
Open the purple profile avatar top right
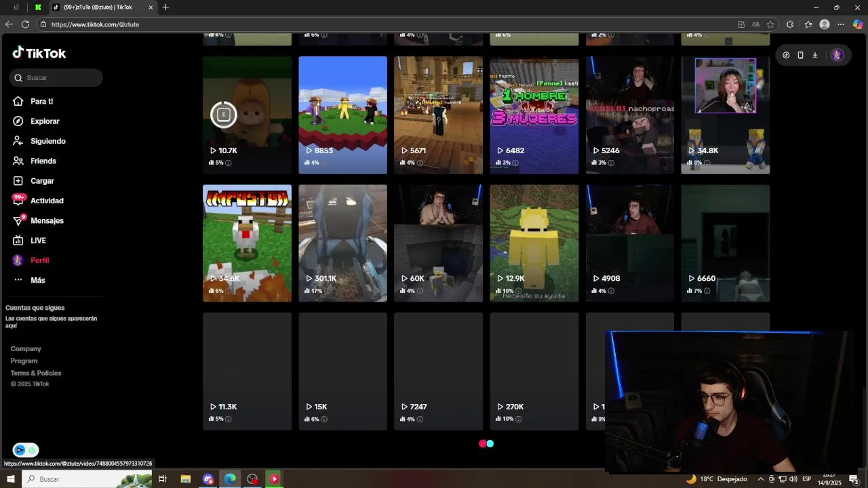pos(837,55)
